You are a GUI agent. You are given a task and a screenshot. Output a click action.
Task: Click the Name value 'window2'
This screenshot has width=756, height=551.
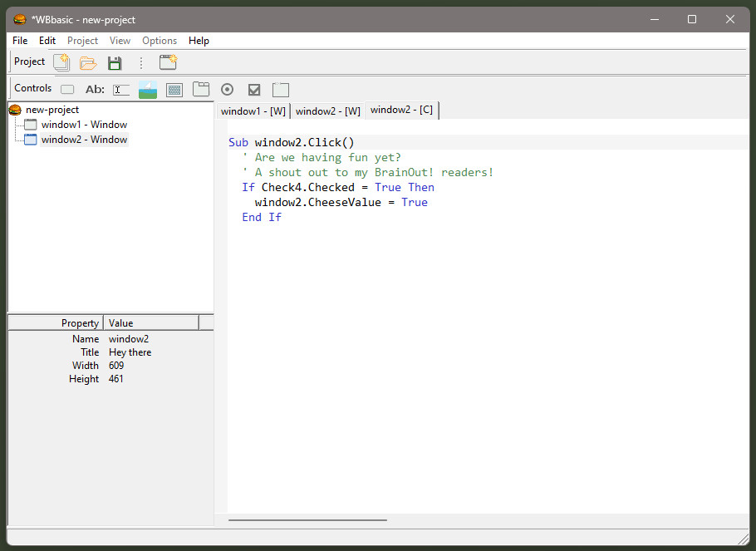pos(129,339)
